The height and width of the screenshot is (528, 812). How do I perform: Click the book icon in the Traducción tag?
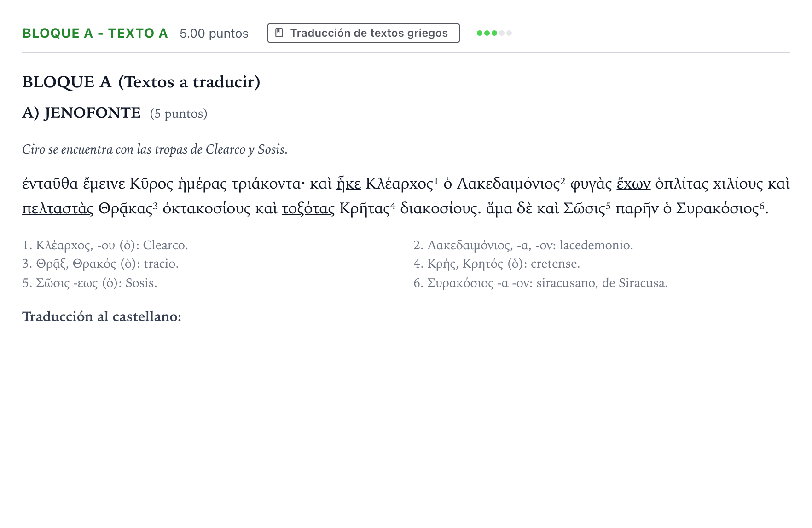tap(279, 33)
